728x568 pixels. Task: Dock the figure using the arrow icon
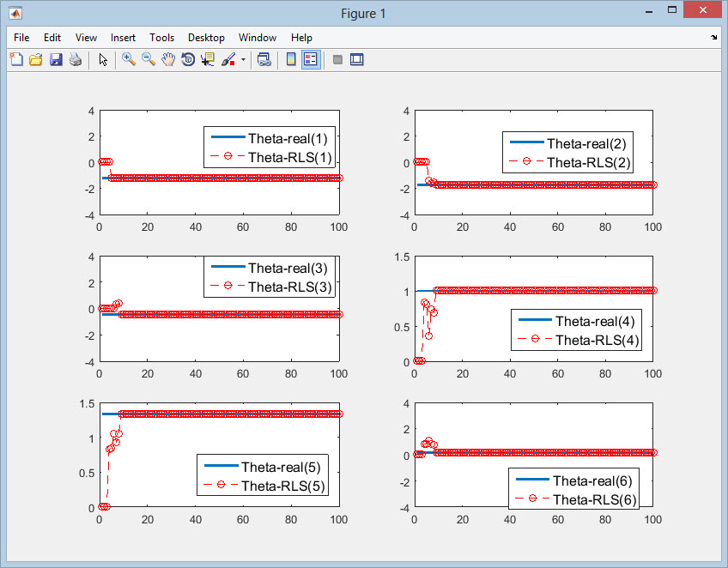click(713, 37)
